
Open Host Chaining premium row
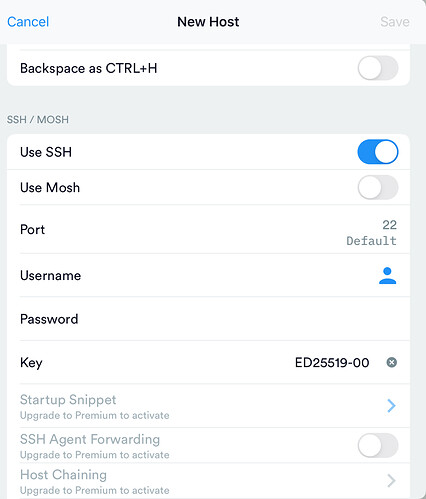pos(208,481)
